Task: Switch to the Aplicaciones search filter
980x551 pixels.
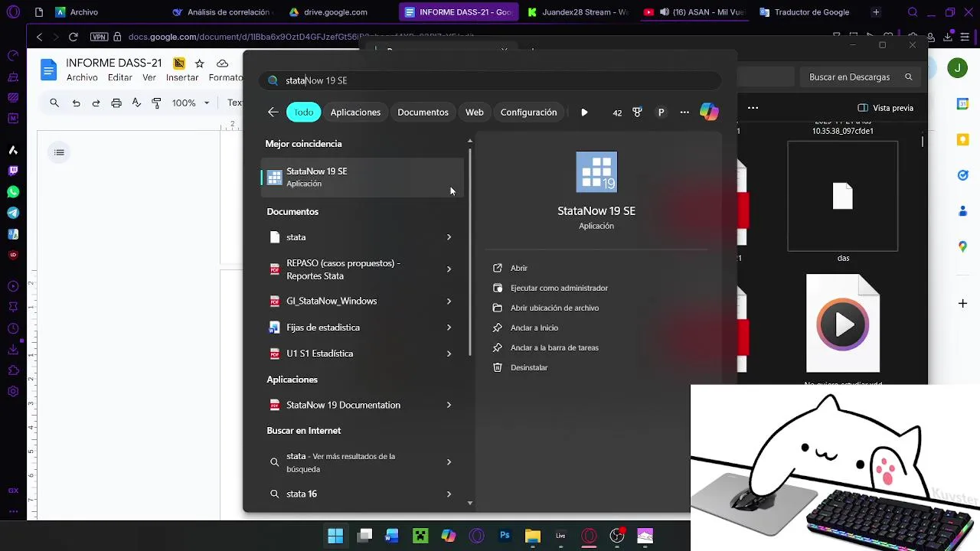Action: 355,112
